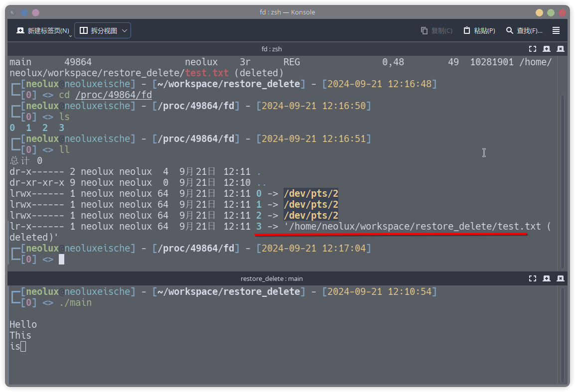575x392 pixels.
Task: Maximize Konsole with green button
Action: [551, 12]
